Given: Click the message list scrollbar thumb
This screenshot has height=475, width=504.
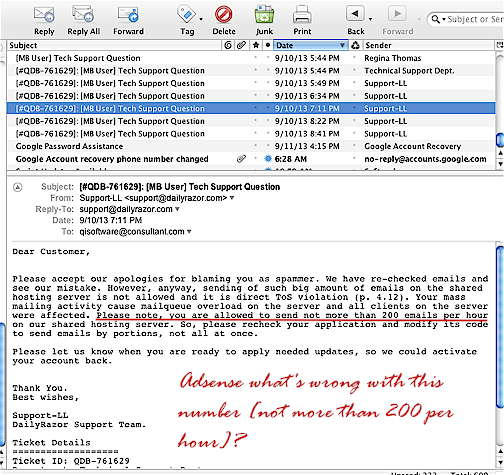Looking at the screenshot, I should [500, 139].
